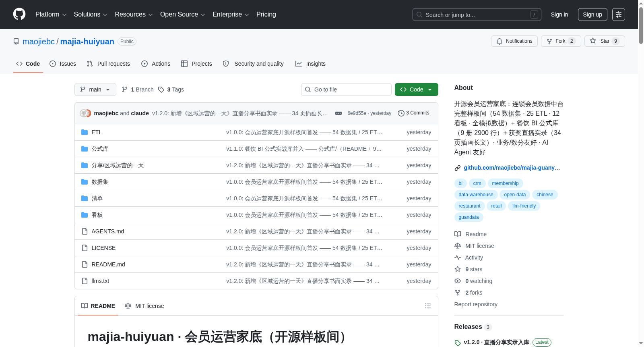644x347 pixels.
Task: Click the guandata topic tag
Action: 469,217
